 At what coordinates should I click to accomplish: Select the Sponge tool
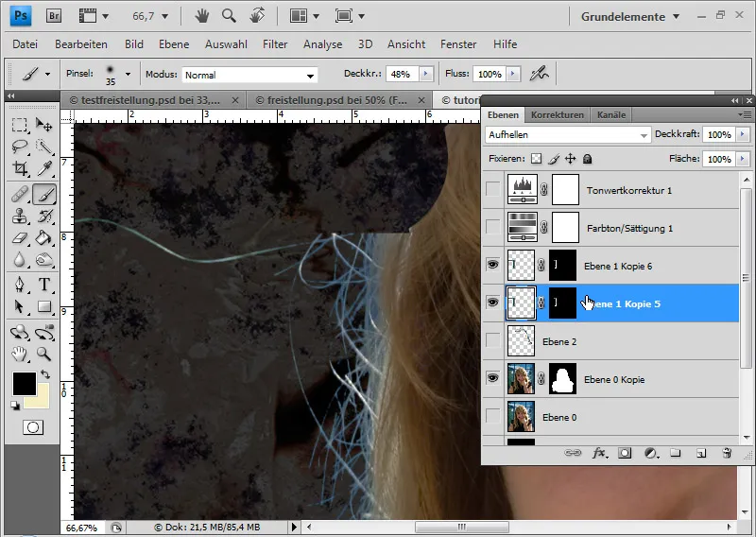point(44,260)
